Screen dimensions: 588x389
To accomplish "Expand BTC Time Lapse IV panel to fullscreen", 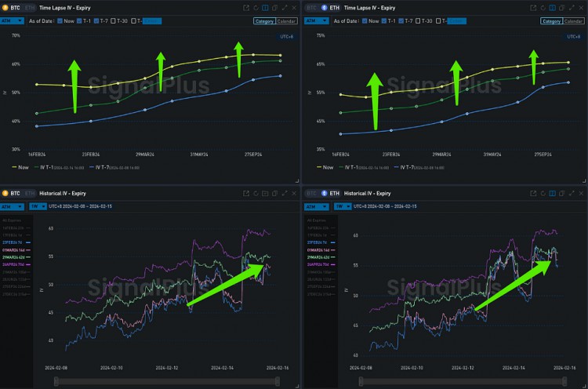I will [x=285, y=8].
